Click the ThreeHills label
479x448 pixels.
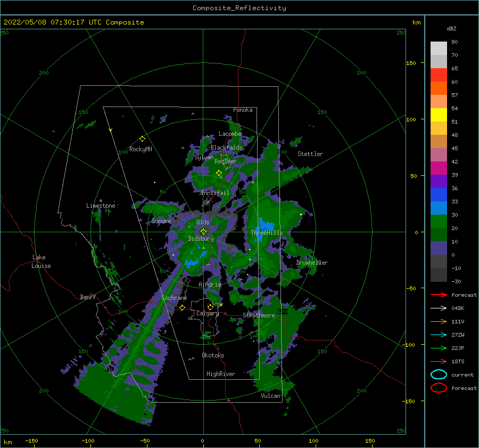pyautogui.click(x=267, y=233)
